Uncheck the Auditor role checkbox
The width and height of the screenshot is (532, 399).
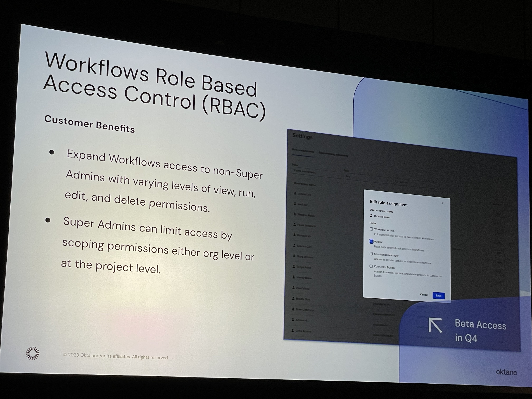371,241
